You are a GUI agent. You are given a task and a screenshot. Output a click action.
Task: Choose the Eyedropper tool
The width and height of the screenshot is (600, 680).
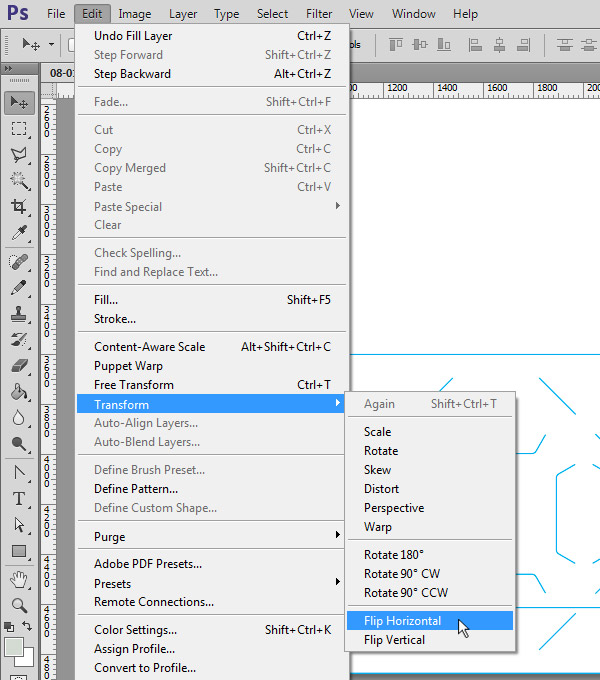point(19,233)
